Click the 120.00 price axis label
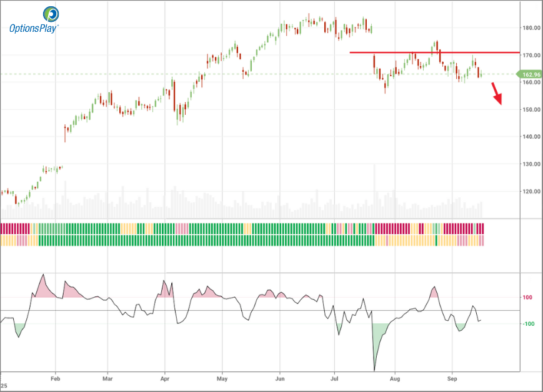The width and height of the screenshot is (543, 392). point(532,192)
